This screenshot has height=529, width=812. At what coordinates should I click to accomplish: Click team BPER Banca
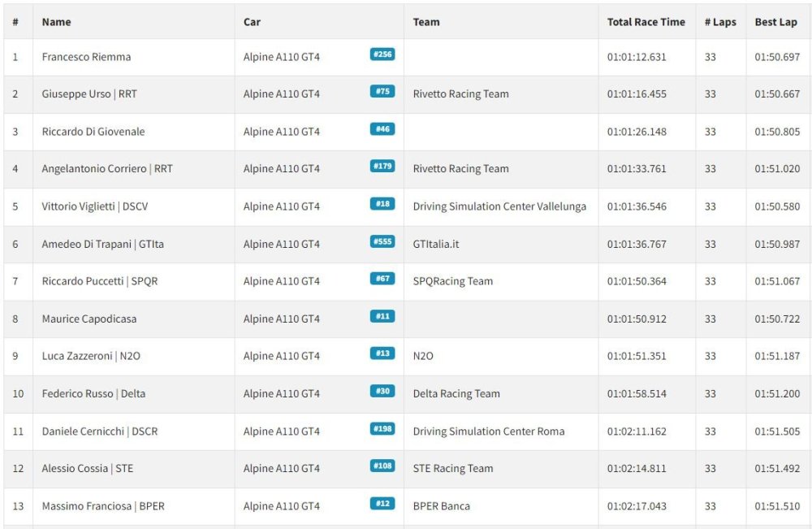click(442, 506)
